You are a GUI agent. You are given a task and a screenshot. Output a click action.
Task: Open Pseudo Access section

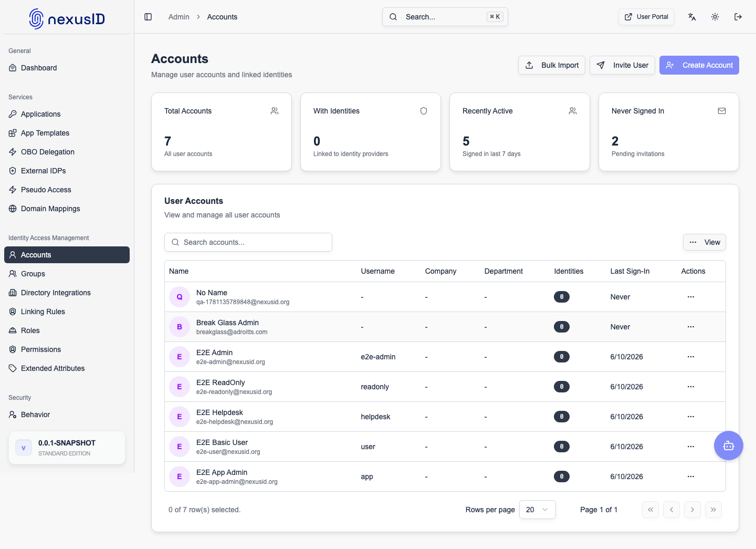tap(67, 190)
